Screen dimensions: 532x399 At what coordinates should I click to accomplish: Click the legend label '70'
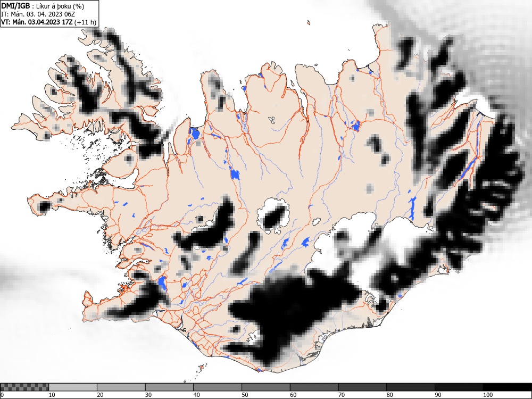342,395
